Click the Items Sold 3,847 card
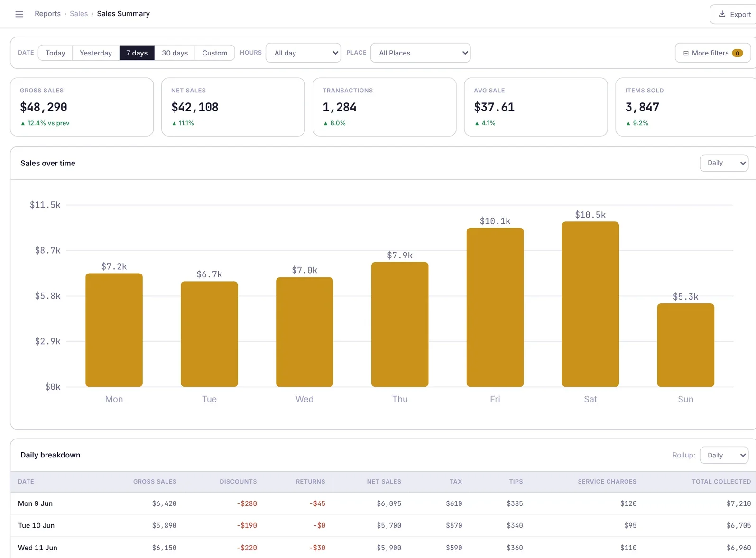 point(686,107)
